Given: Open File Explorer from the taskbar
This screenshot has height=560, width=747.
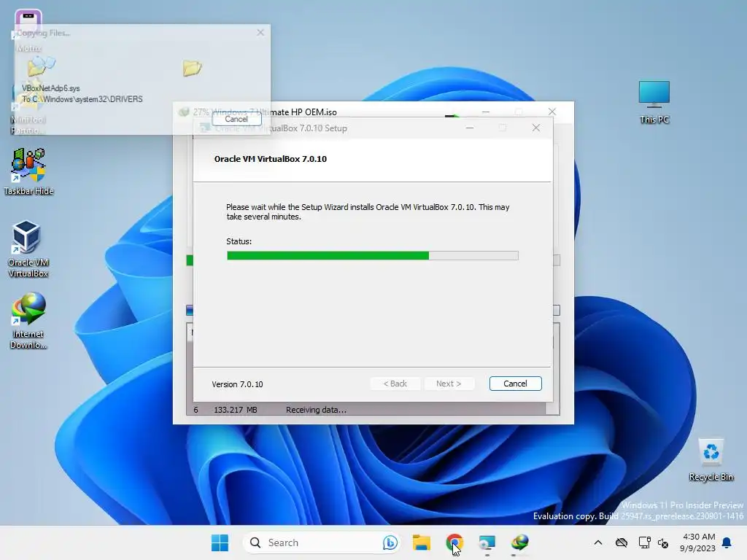Looking at the screenshot, I should [x=422, y=542].
